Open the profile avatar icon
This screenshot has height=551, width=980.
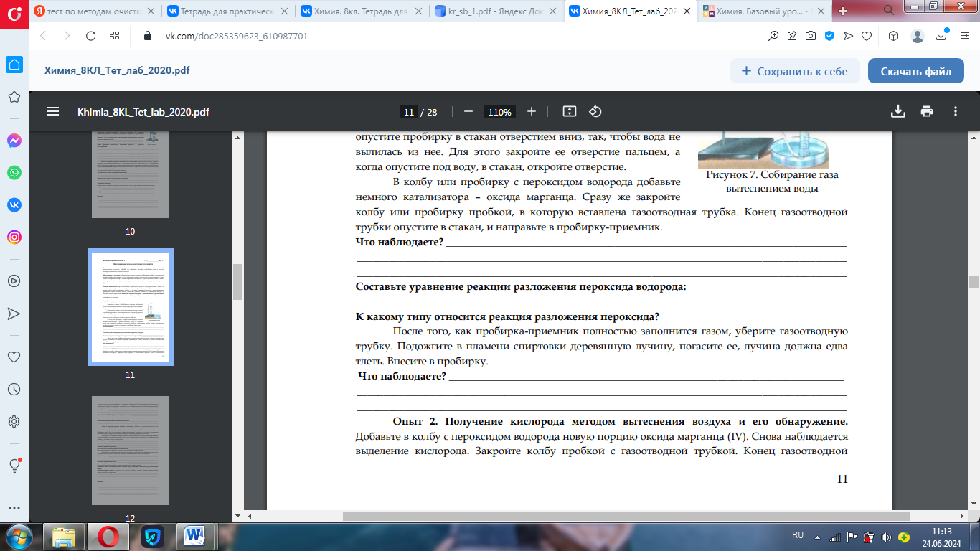click(x=918, y=36)
